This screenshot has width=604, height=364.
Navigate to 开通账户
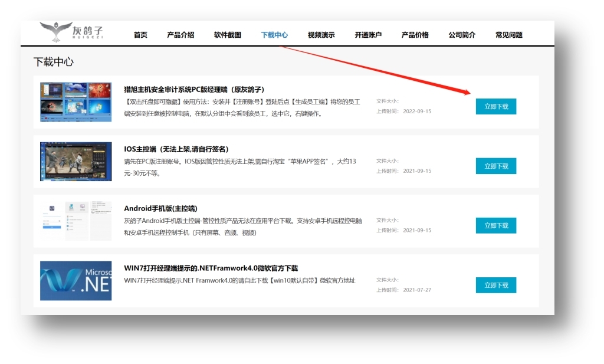click(x=368, y=35)
